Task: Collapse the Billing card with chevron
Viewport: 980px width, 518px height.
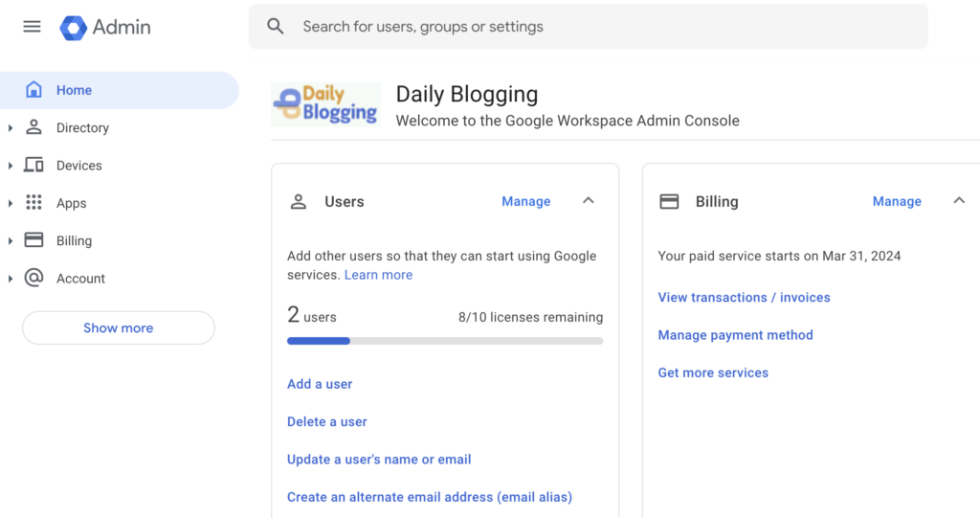Action: 959,201
